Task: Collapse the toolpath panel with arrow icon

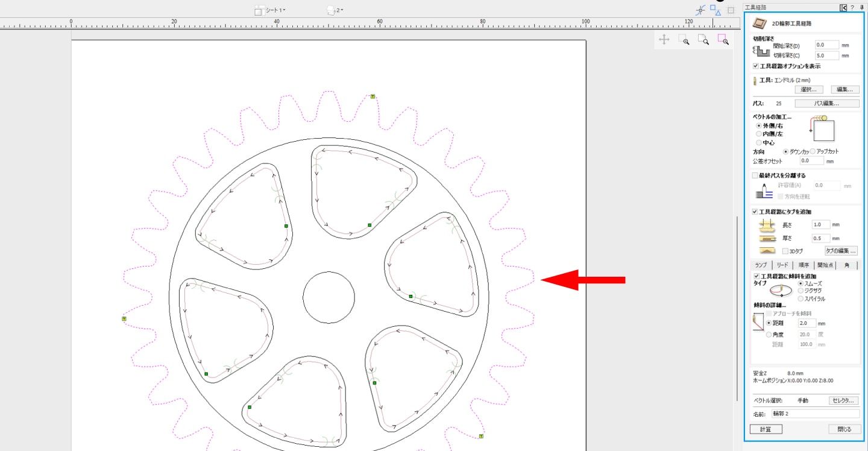Action: point(843,7)
